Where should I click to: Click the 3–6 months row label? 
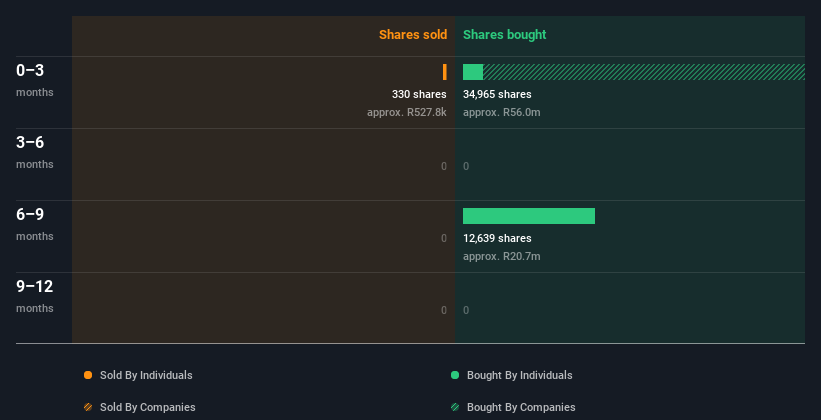[35, 152]
